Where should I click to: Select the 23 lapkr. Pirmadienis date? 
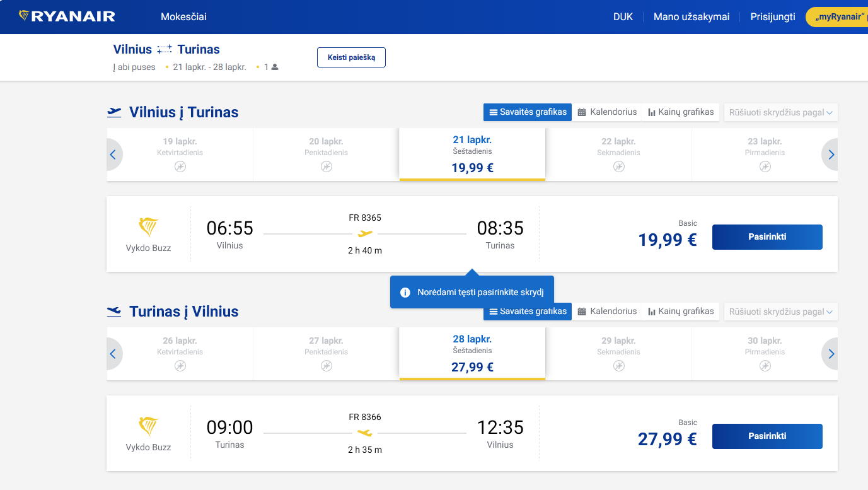(x=765, y=155)
